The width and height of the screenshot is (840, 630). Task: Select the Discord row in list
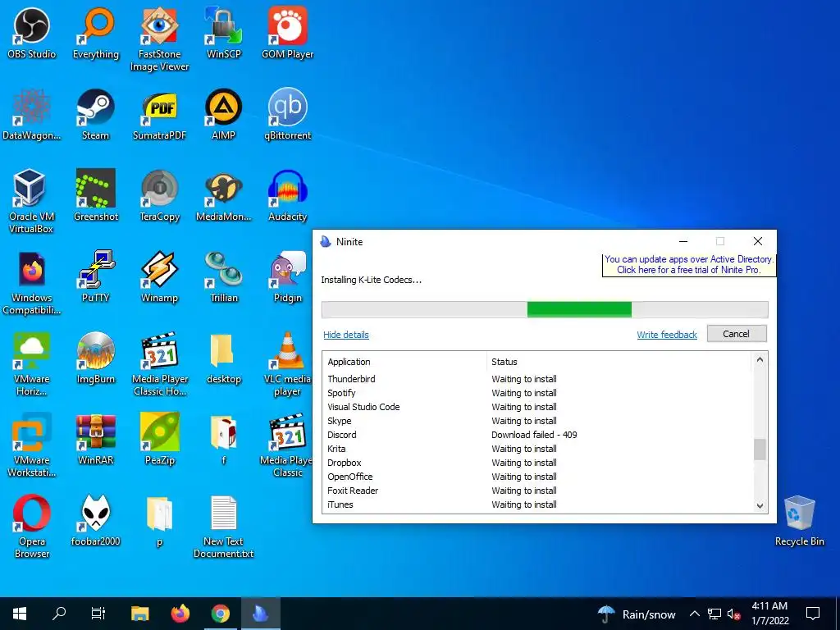point(537,435)
